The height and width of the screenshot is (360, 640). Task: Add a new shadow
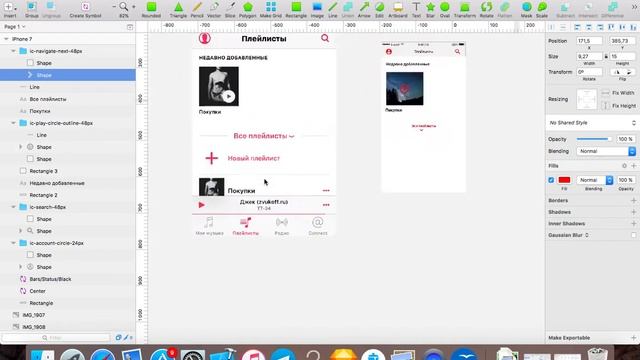pyautogui.click(x=633, y=212)
